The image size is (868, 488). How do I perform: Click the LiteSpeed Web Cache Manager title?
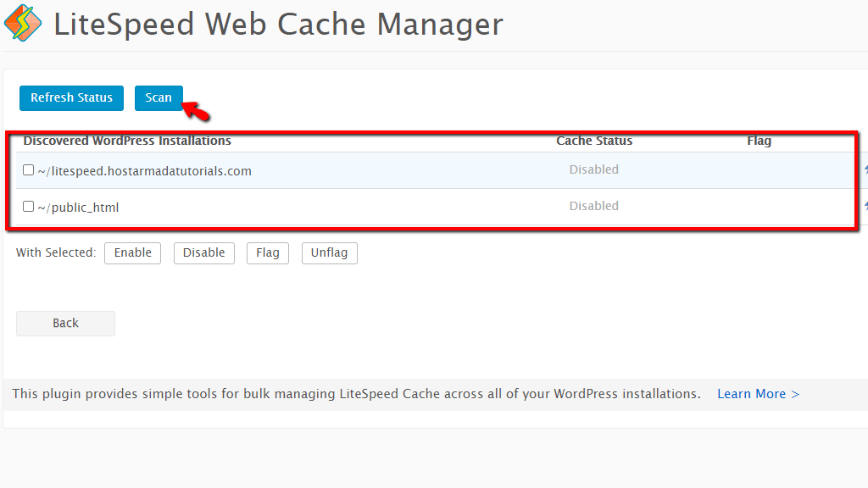click(278, 25)
